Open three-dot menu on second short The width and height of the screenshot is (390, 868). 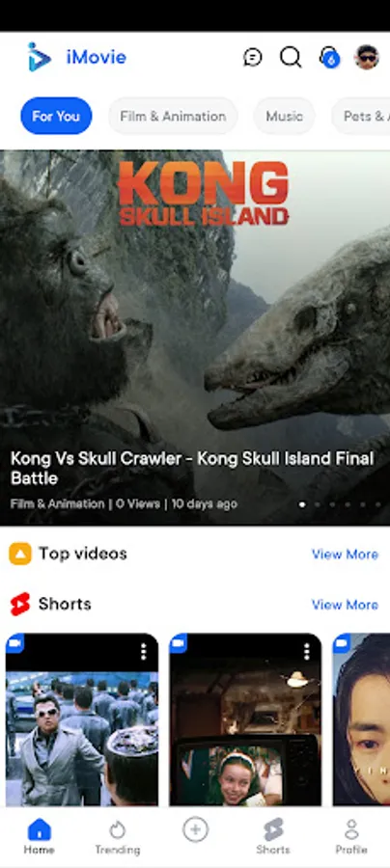pos(307,652)
